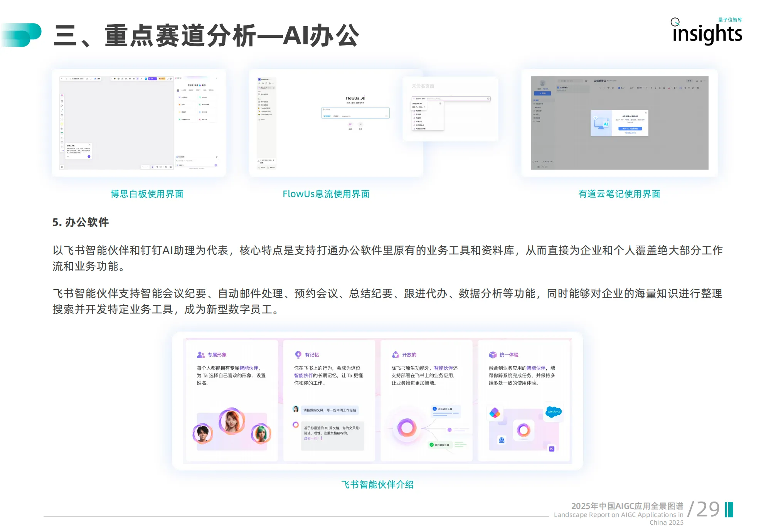The width and height of the screenshot is (771, 532).
Task: Select the sticky note tool in 博思白板 sidebar
Action: 62,124
